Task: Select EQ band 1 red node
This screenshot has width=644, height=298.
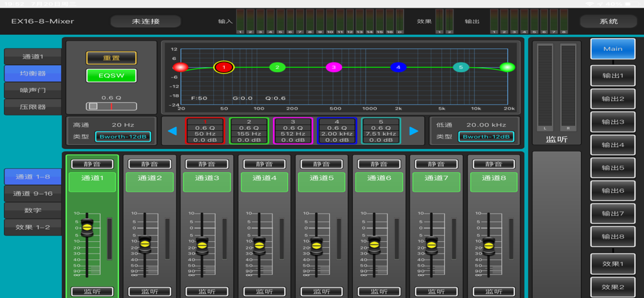Action: click(224, 67)
